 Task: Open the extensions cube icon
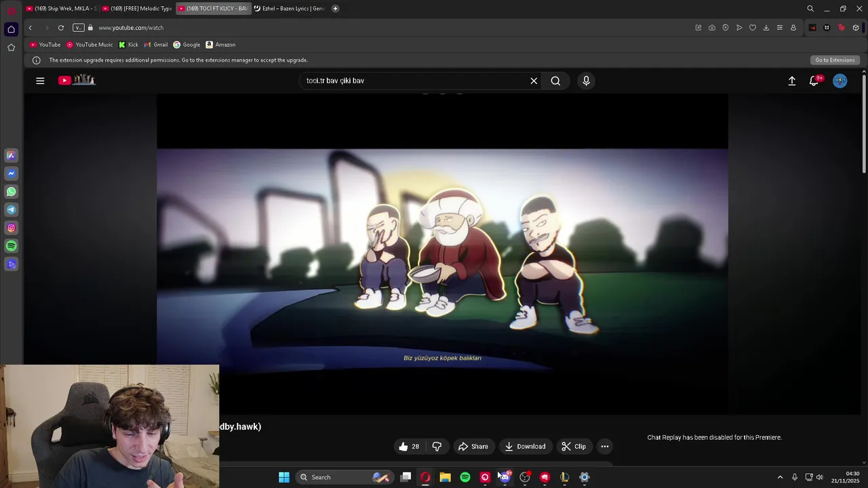(856, 28)
